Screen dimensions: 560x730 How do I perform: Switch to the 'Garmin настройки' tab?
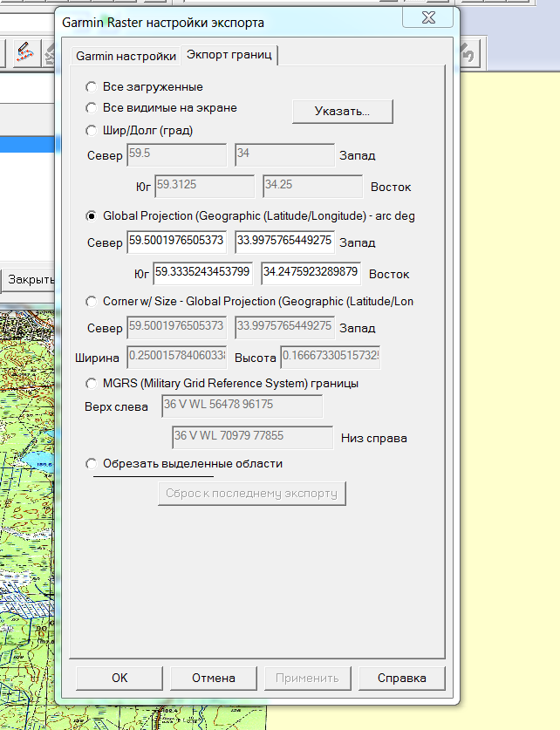(x=126, y=56)
